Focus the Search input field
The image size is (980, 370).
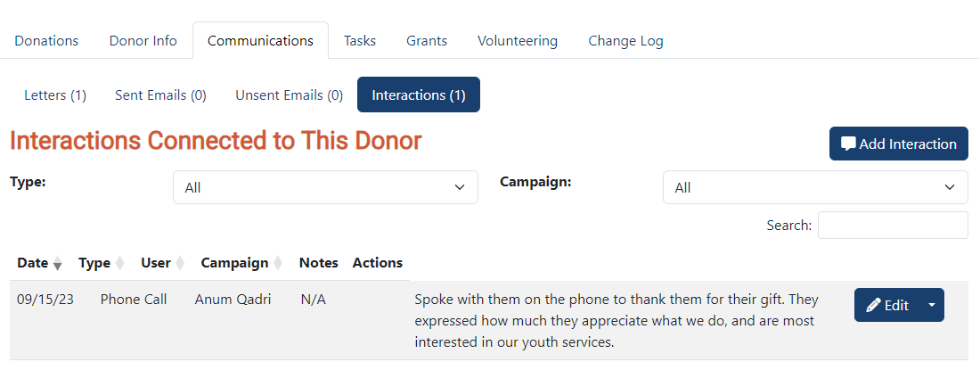pos(893,225)
